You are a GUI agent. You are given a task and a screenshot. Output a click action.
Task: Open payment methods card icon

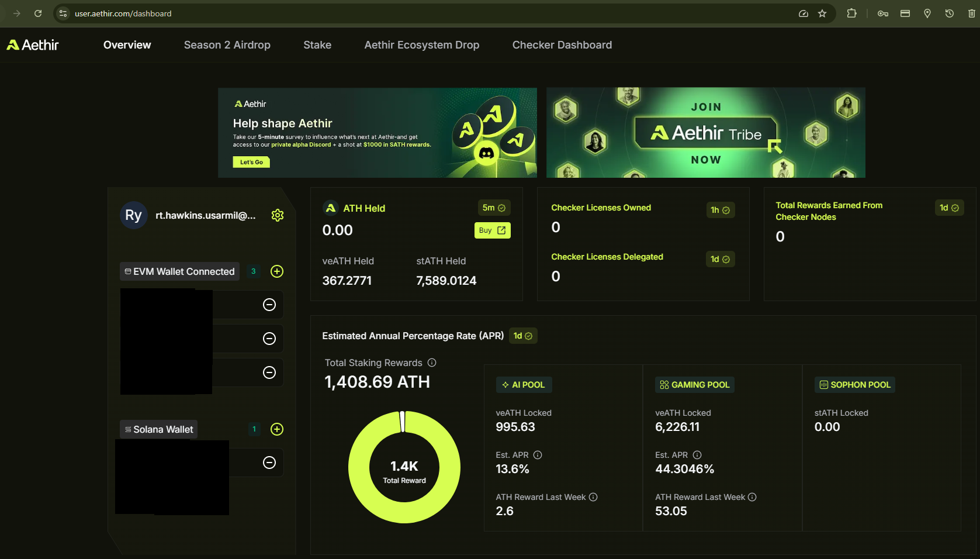905,13
